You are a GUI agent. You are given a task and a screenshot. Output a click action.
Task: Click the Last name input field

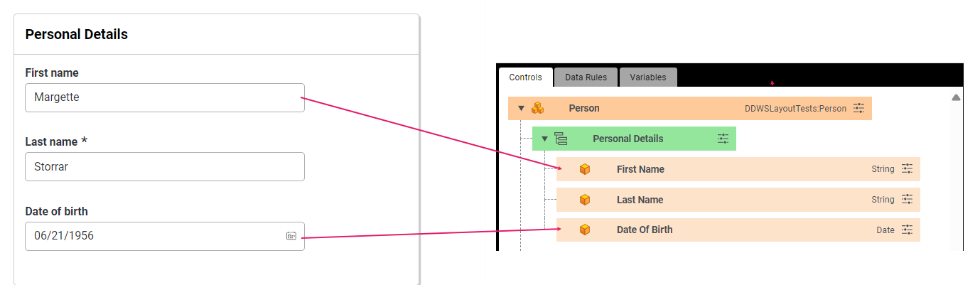click(165, 166)
